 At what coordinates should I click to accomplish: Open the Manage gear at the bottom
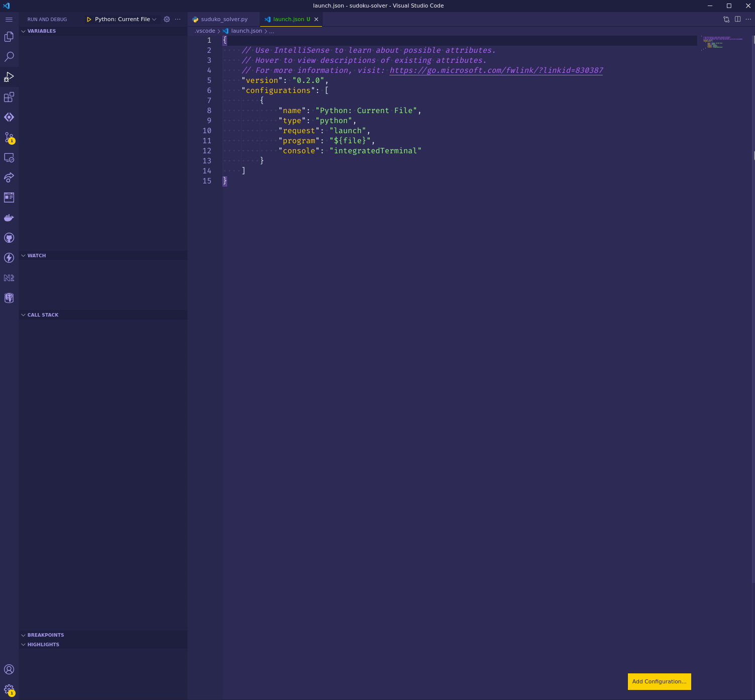(9, 689)
